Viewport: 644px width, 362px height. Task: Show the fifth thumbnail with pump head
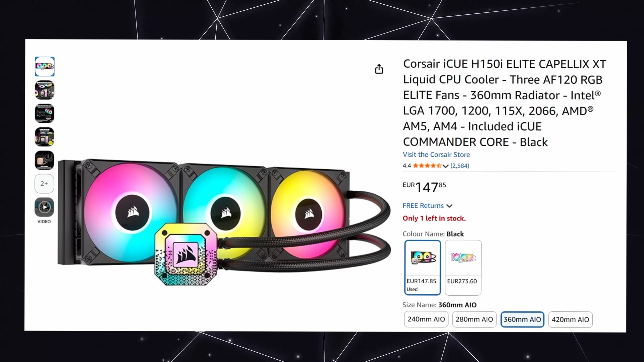click(x=45, y=160)
